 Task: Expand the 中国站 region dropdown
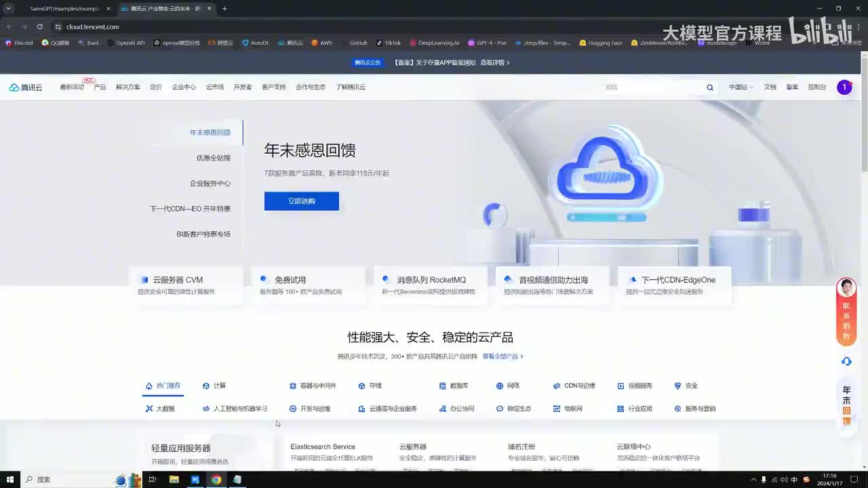[741, 87]
